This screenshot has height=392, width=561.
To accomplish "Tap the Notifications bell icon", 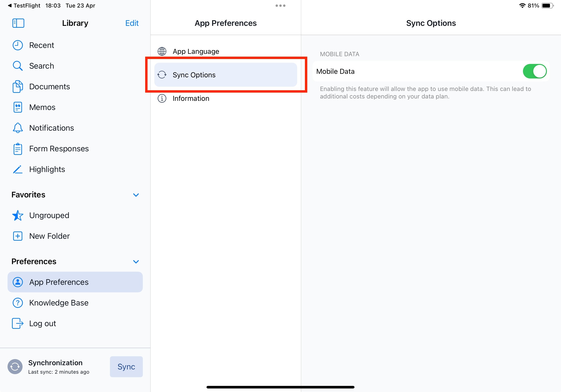I will click(18, 128).
